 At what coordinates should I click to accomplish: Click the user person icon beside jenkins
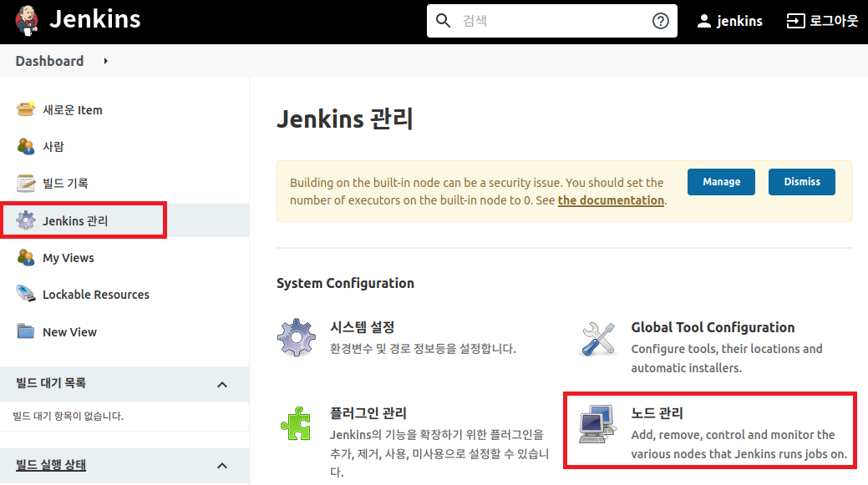pos(703,21)
